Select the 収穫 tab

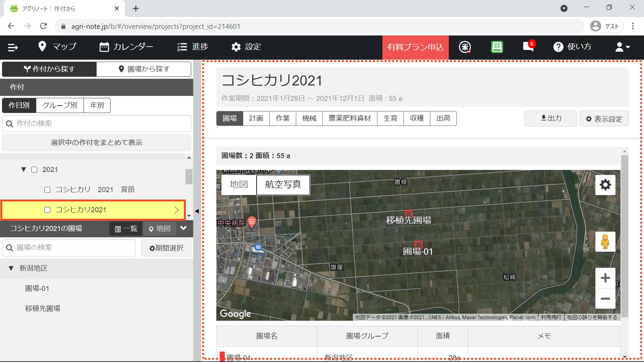[417, 118]
